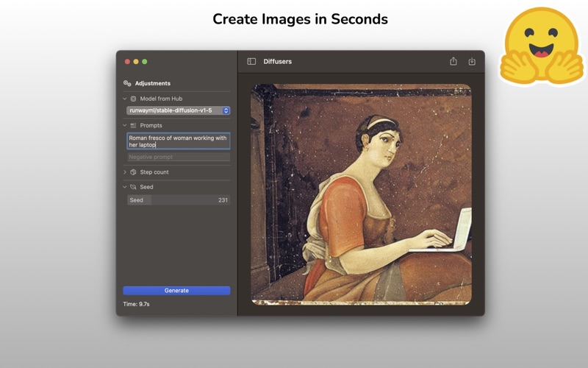Click the Roman fresco prompt text field
The width and height of the screenshot is (588, 368).
(x=179, y=141)
